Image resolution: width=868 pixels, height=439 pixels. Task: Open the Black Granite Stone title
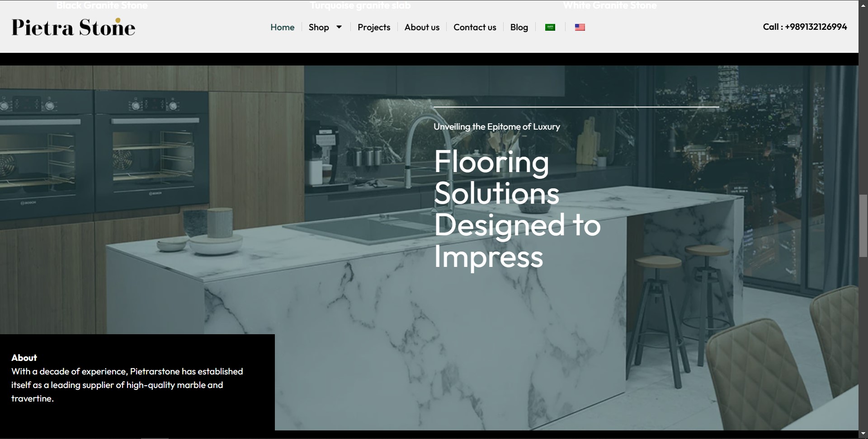102,5
